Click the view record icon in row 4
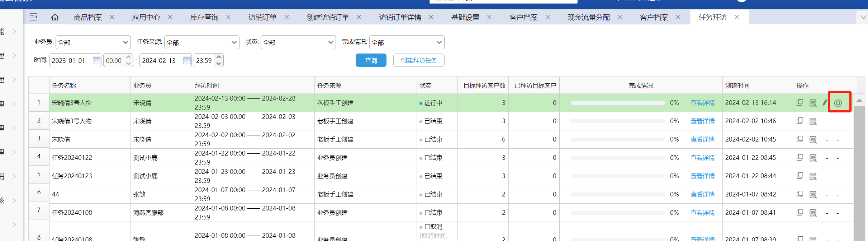The image size is (868, 241). tap(813, 158)
